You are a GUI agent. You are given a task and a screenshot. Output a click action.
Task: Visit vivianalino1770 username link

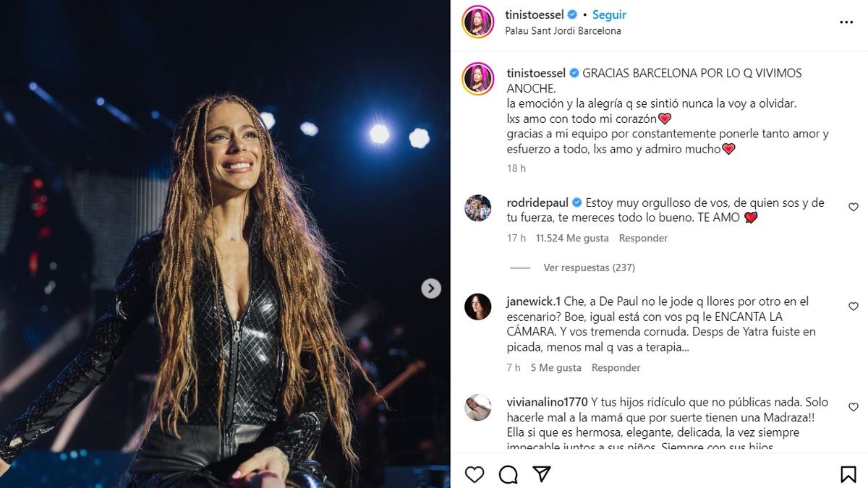pos(547,402)
